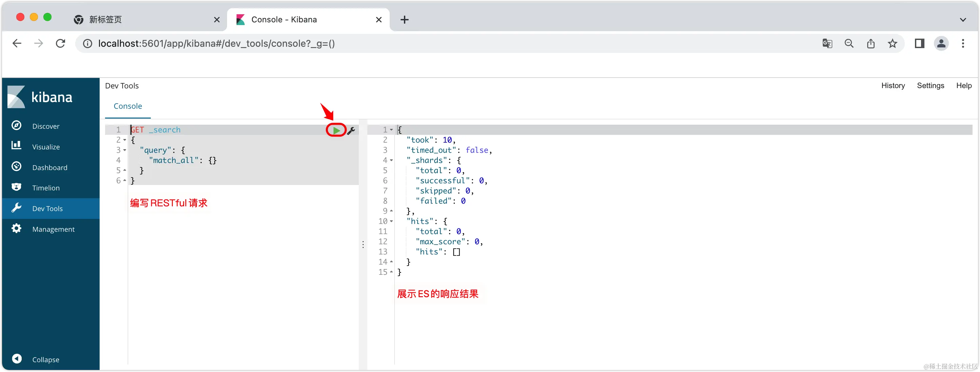Fold line 3 "query" block in the request editor
This screenshot has height=372, width=980.
(x=125, y=150)
